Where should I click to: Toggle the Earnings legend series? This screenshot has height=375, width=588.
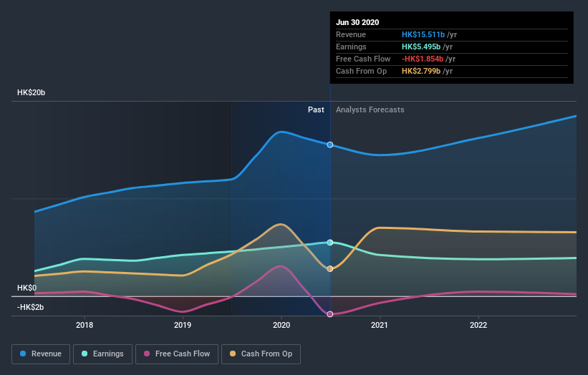[x=102, y=354]
